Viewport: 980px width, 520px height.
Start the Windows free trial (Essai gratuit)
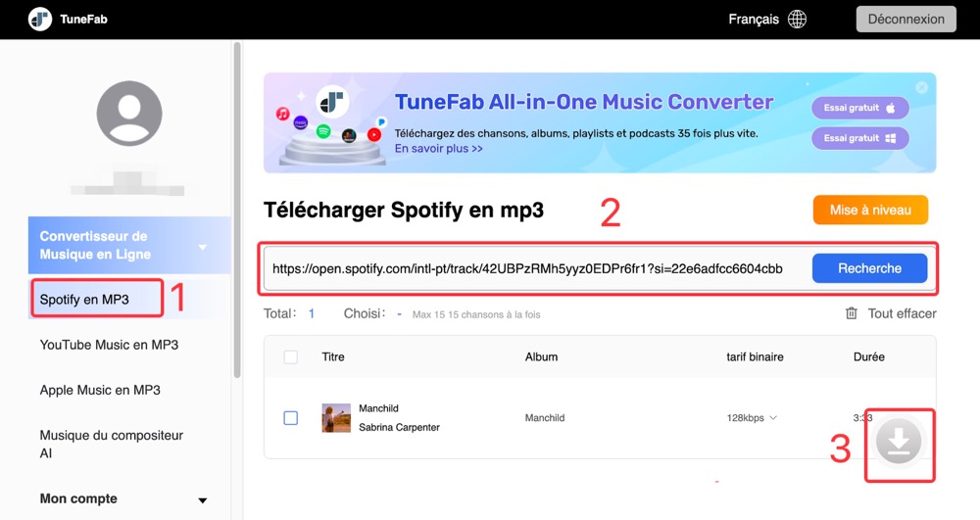coord(860,139)
